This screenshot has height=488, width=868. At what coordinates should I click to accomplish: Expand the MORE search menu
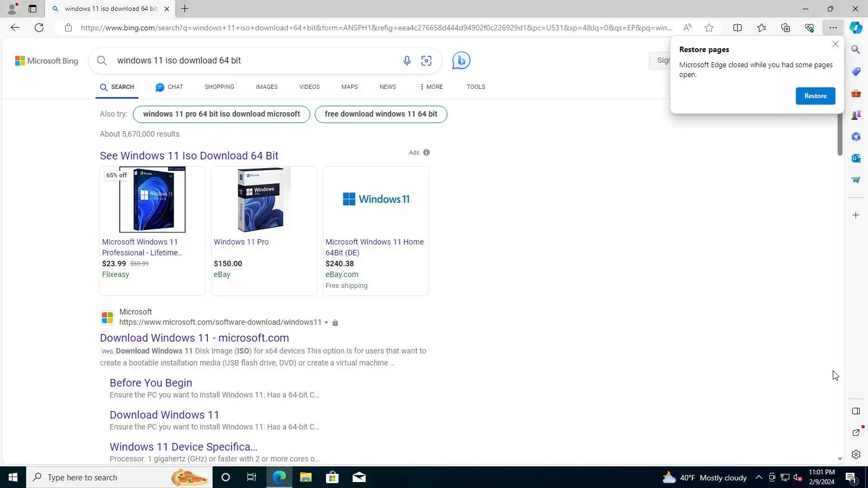431,87
